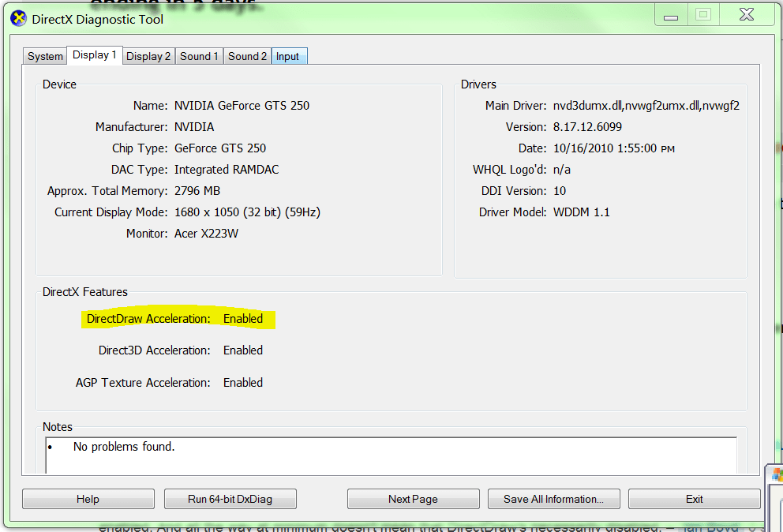Image resolution: width=783 pixels, height=532 pixels.
Task: Click Enabled status beside Direct3D Acceleration
Action: (243, 350)
